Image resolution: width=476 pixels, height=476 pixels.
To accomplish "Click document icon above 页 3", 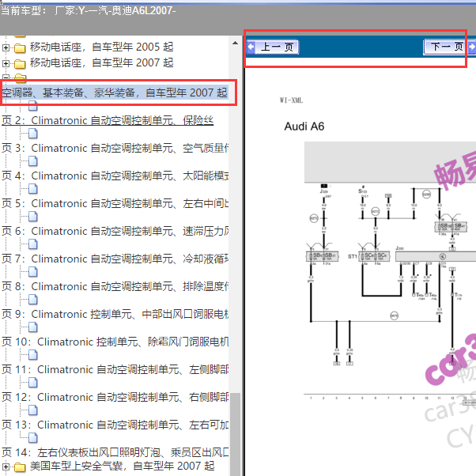I will (x=33, y=134).
